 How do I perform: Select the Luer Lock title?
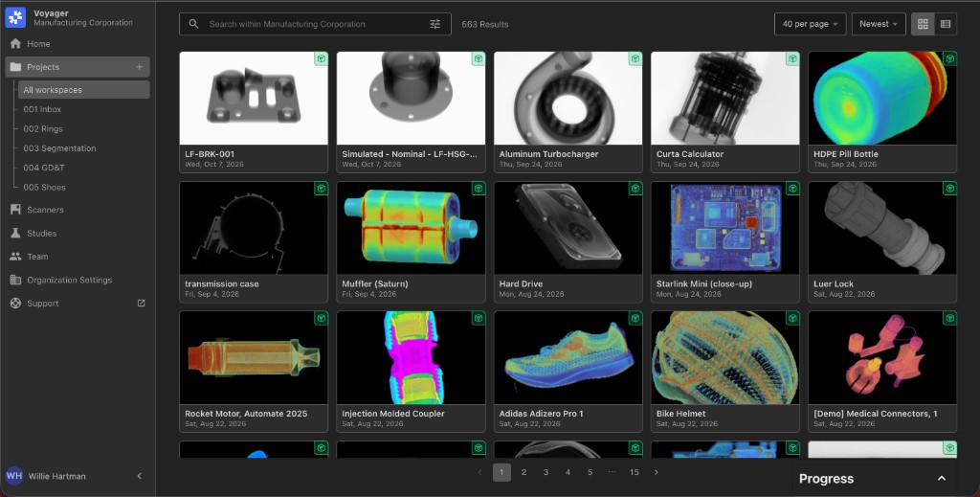click(834, 283)
